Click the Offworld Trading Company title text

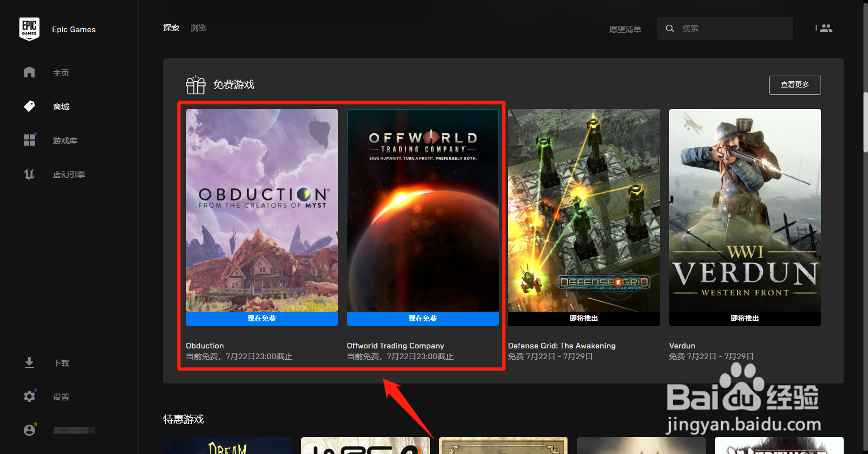(x=396, y=346)
